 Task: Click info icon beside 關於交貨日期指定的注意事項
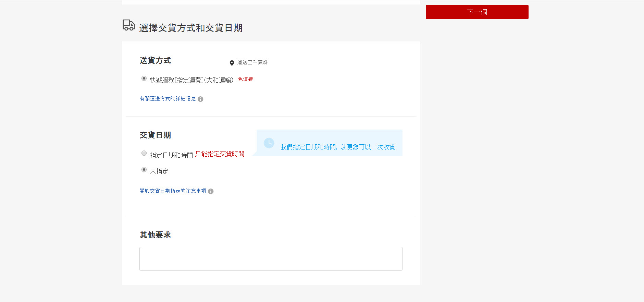[211, 191]
